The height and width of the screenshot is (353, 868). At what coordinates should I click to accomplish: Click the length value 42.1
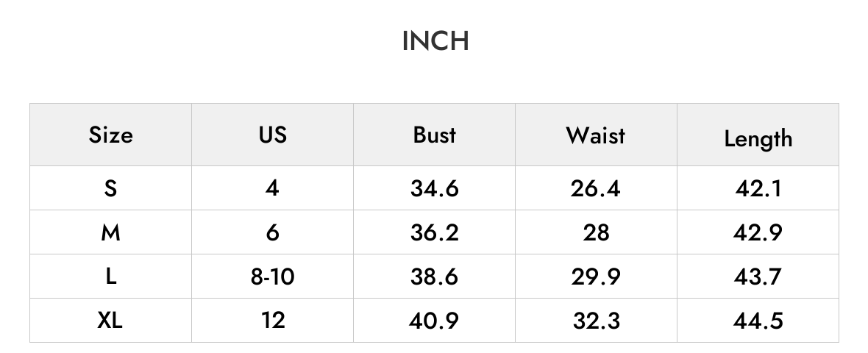(758, 189)
